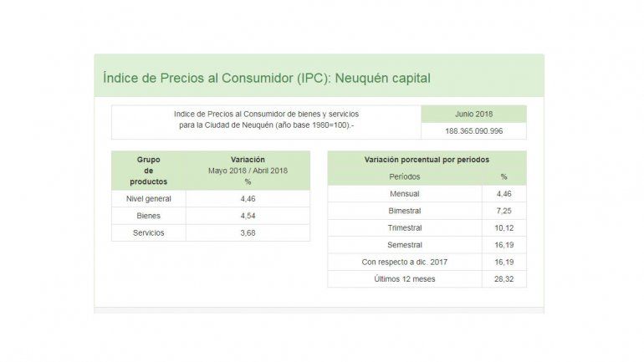Click the Bienes variation value 4,54
The height and width of the screenshot is (362, 644).
coord(248,216)
